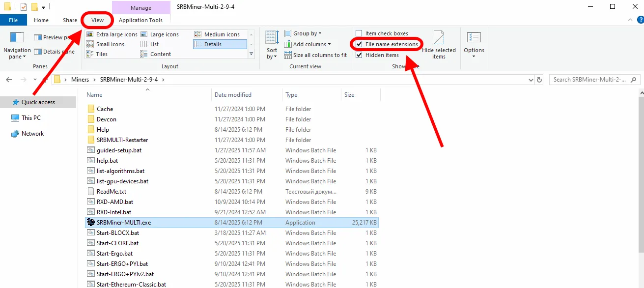Open the folder Options icon

474,38
